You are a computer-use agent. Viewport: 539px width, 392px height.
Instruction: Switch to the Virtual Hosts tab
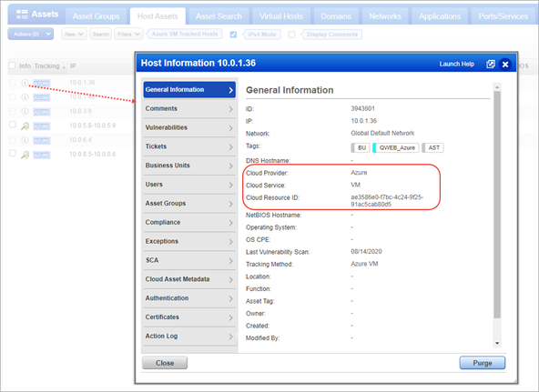281,16
